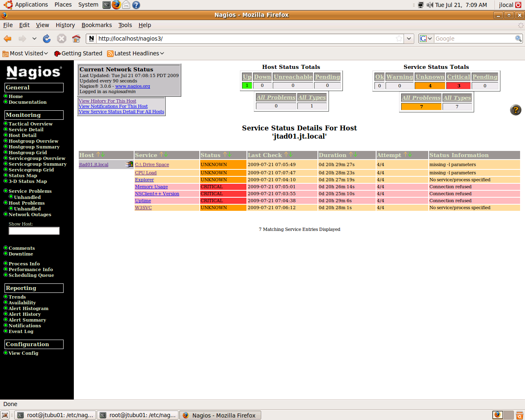Click the URL address bar
The image size is (525, 420).
click(245, 39)
